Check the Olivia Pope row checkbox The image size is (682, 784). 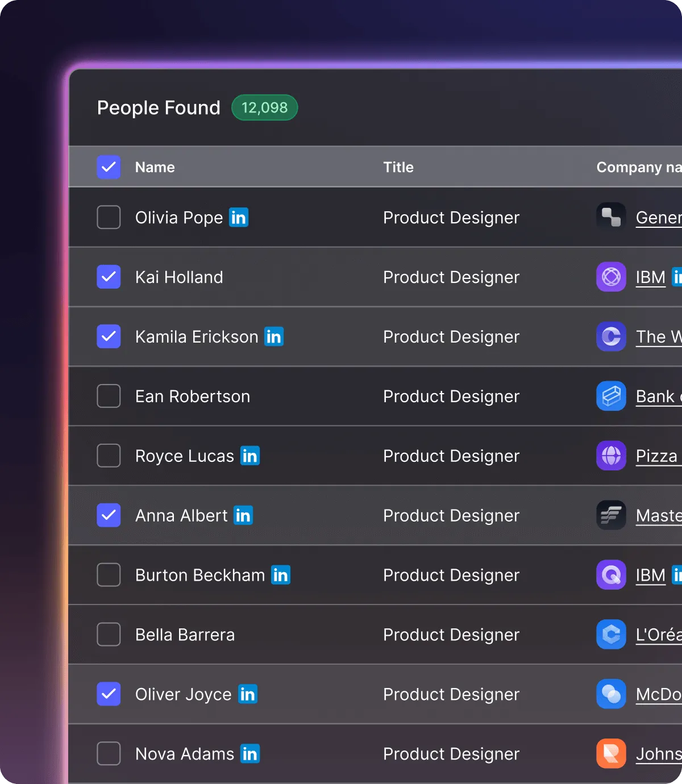pos(109,217)
